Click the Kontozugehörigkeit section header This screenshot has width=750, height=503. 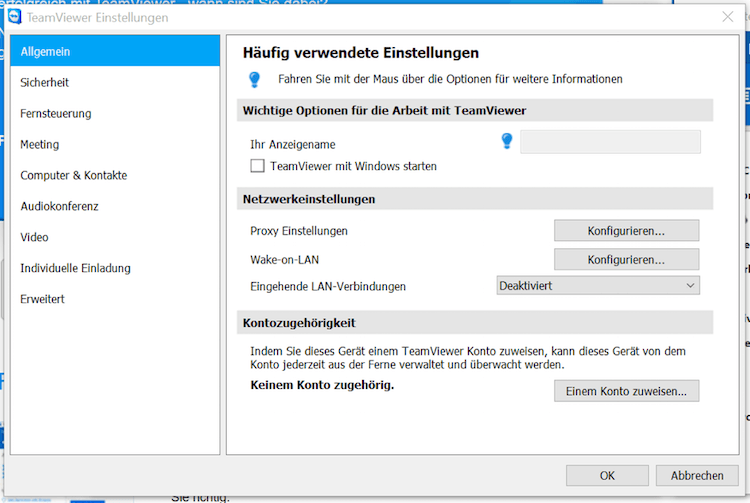click(474, 323)
